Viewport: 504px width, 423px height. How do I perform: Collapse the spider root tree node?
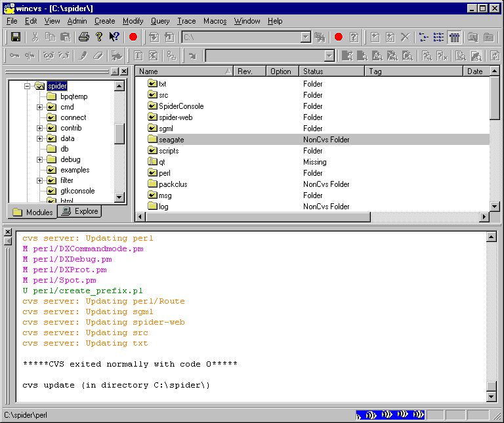28,86
